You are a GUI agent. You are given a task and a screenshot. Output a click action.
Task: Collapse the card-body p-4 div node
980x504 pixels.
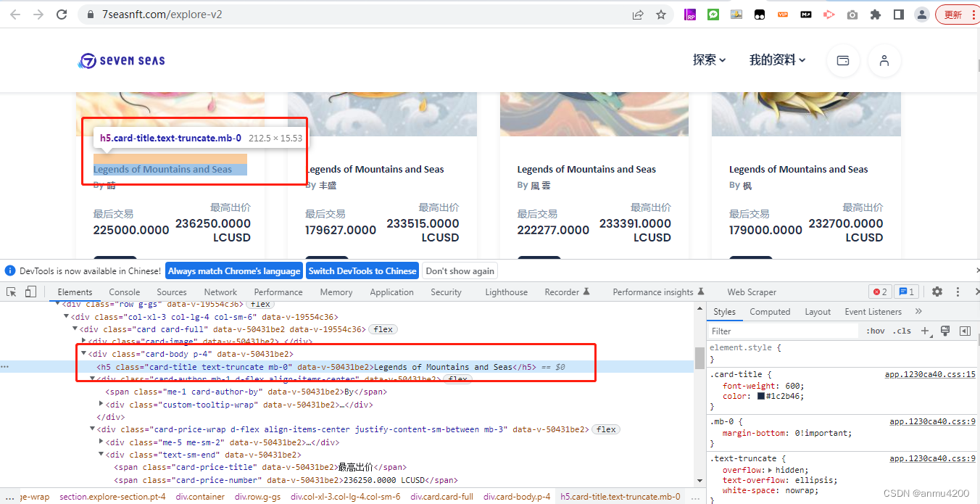pos(83,354)
